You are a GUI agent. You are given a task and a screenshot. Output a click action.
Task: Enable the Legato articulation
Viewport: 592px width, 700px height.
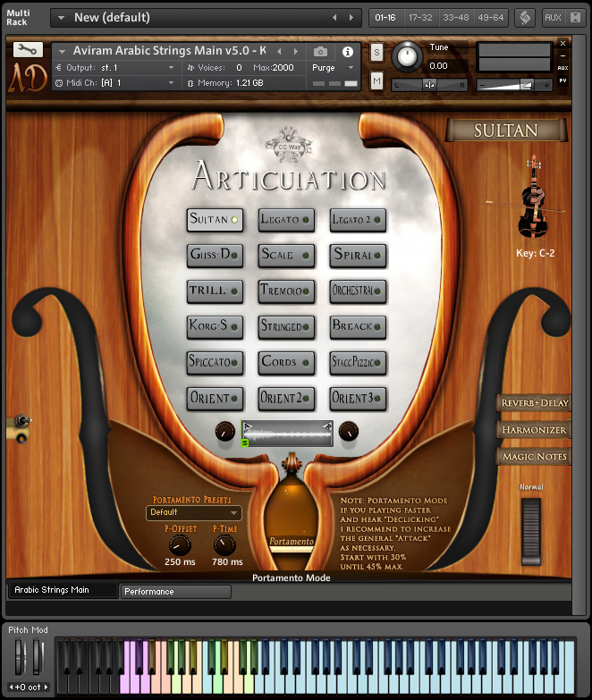point(286,220)
